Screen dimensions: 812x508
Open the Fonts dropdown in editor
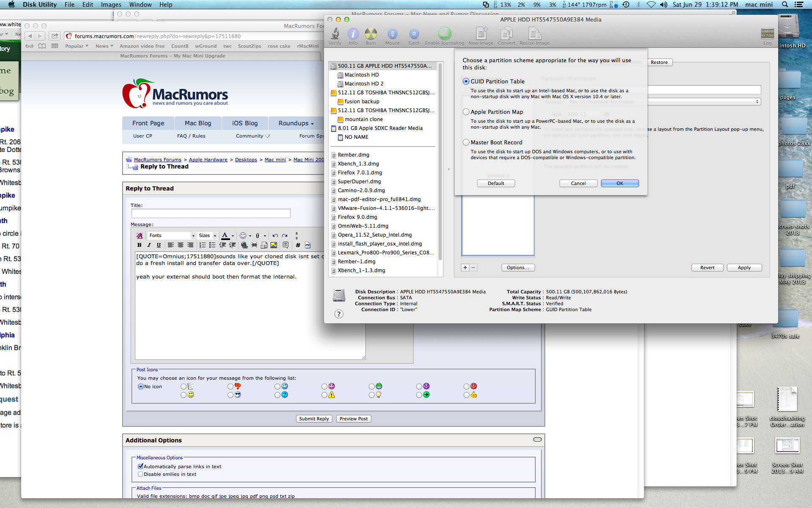pyautogui.click(x=172, y=235)
